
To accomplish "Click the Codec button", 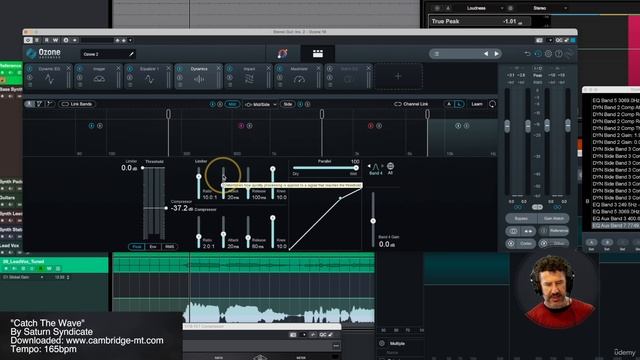I will (x=521, y=244).
